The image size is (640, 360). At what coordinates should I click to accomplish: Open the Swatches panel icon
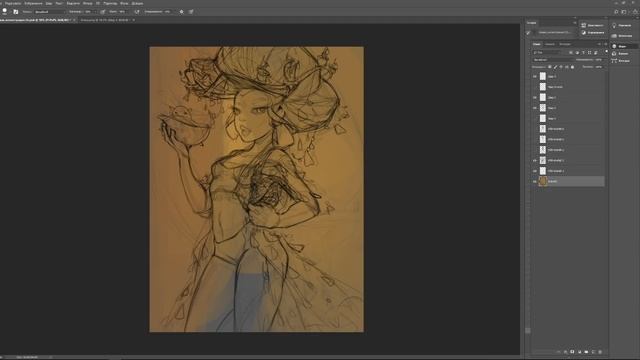tap(614, 53)
